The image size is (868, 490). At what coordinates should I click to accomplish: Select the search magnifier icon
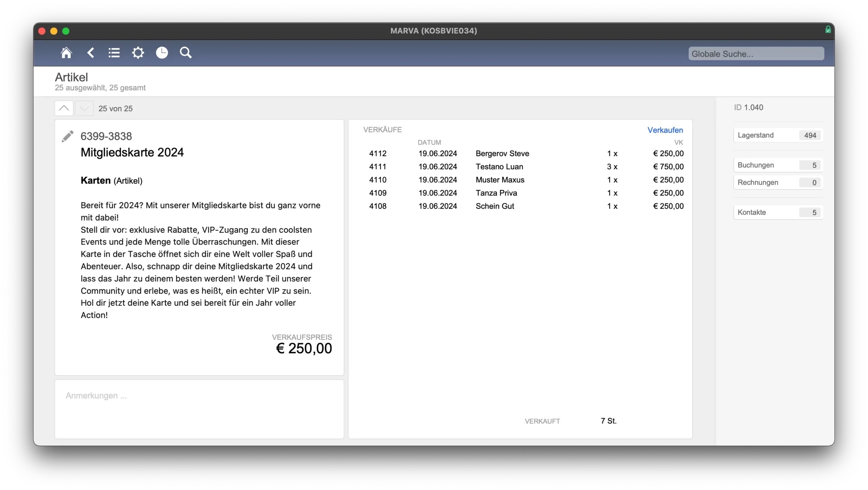185,53
